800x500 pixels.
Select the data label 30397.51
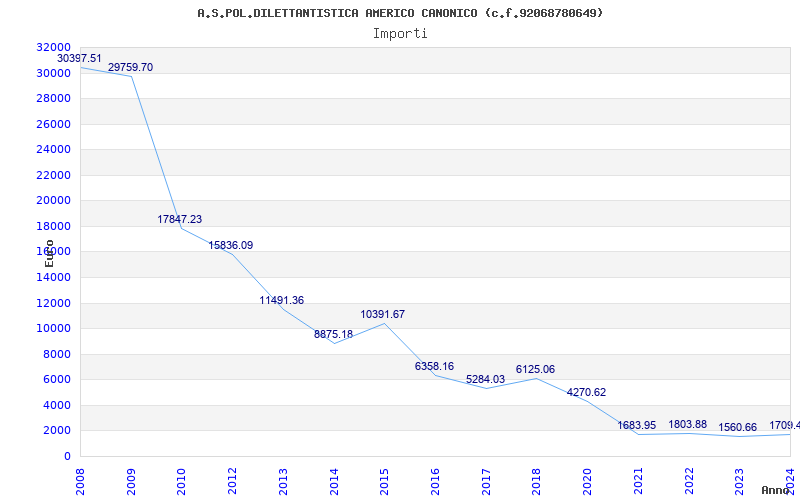79,59
